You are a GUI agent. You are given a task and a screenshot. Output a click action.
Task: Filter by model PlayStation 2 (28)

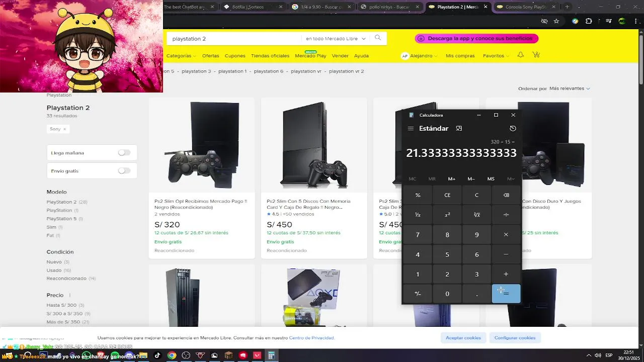pos(67,202)
